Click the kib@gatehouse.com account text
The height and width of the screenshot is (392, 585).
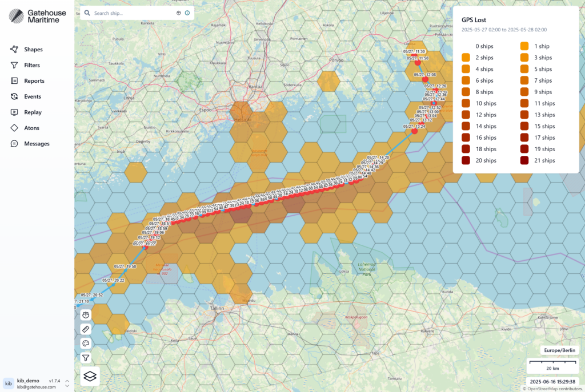point(36,387)
